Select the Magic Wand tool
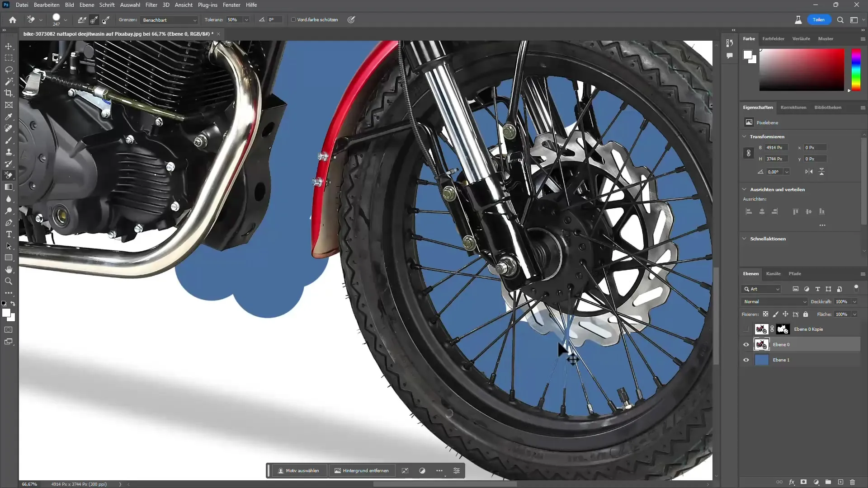 [x=9, y=82]
